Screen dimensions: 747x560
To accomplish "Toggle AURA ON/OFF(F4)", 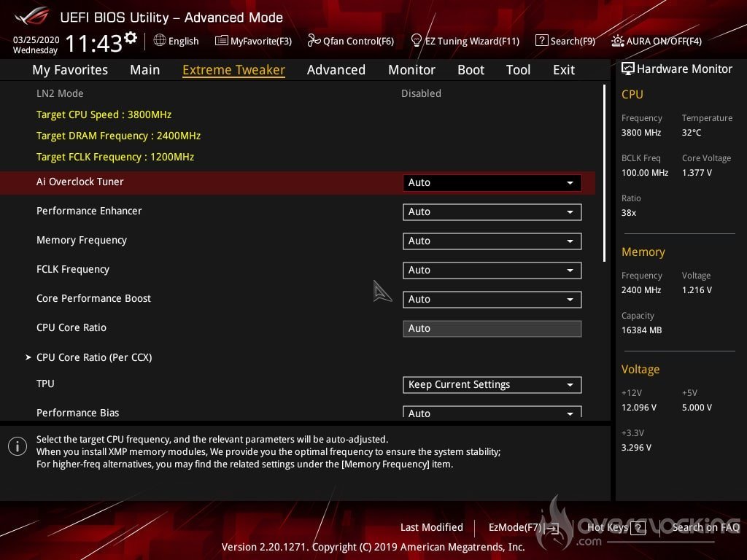I will click(x=664, y=41).
